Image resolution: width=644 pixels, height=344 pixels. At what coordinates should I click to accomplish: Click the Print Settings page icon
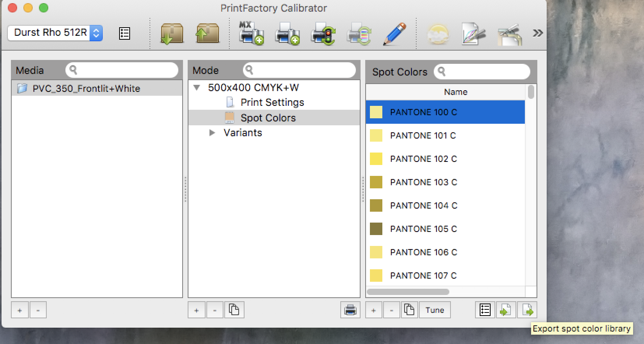coord(230,102)
